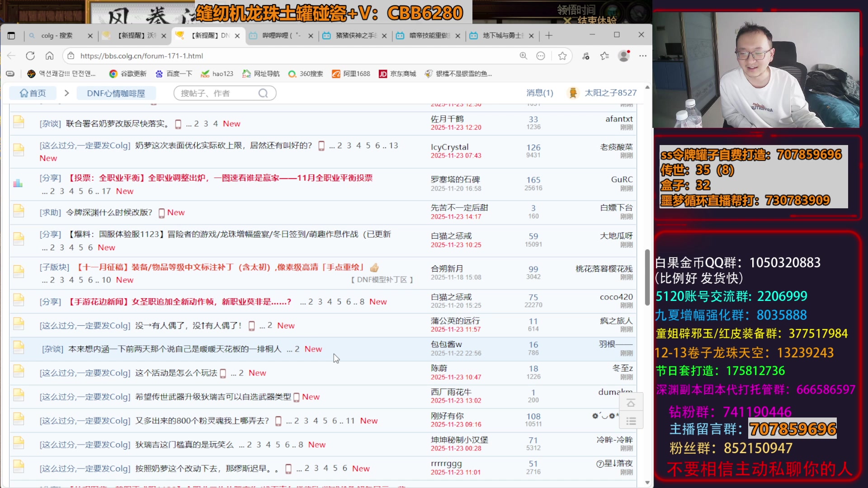
Task: Toggle the bookmark star for current page
Action: tap(563, 56)
